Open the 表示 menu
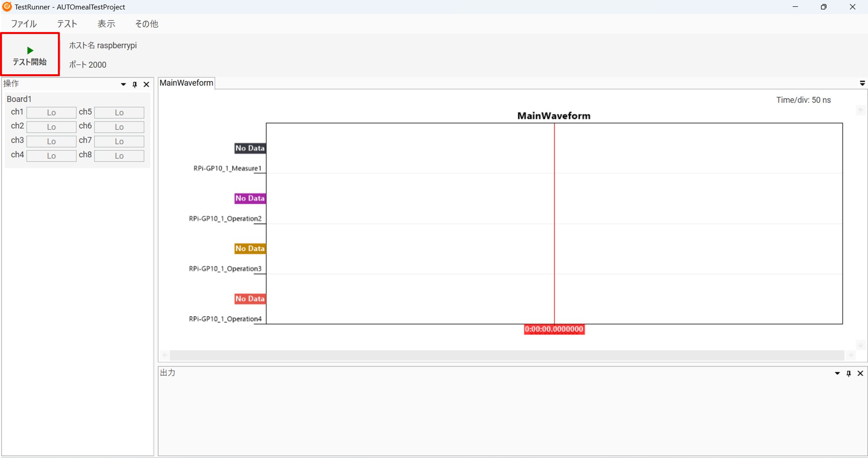Screen dimensions: 868x458 106,24
